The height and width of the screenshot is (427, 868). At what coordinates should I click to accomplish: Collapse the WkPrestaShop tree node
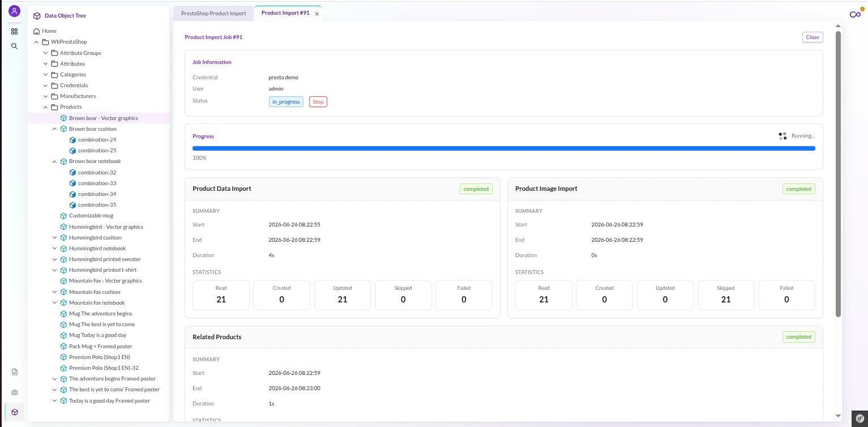(x=37, y=42)
